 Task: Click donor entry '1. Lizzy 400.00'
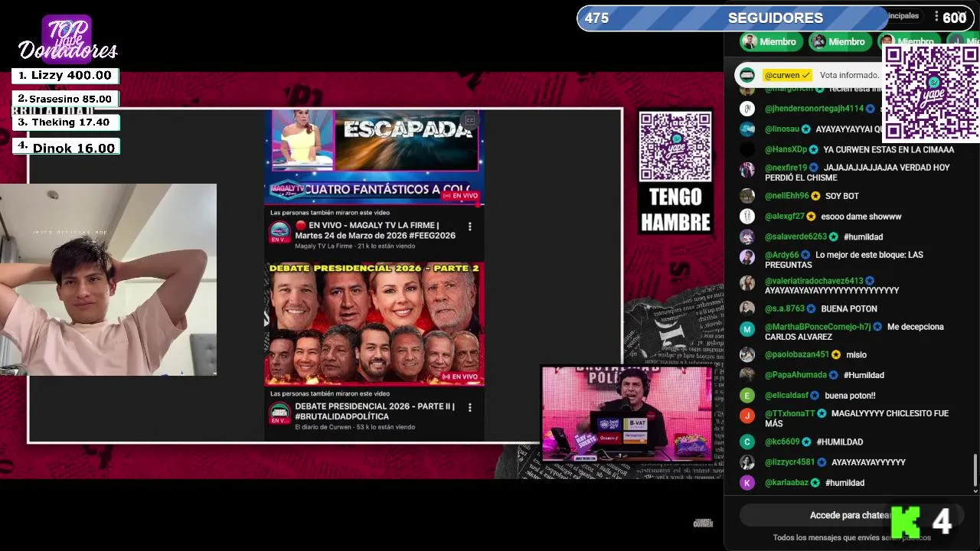point(65,75)
